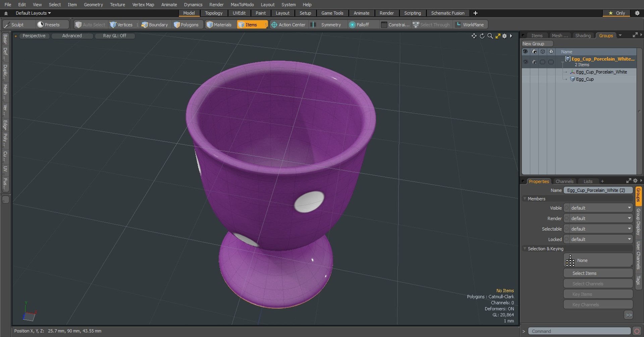Switch to the Shading panel tab
The image size is (644, 337).
click(x=583, y=35)
